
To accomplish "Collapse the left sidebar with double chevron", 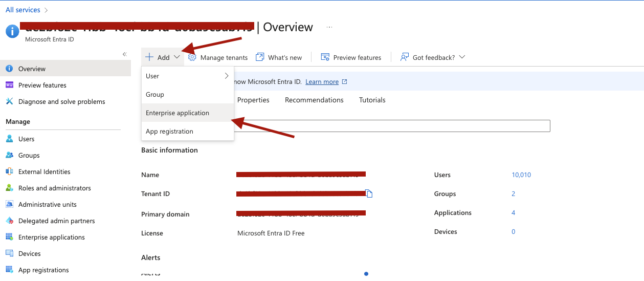I will click(124, 54).
